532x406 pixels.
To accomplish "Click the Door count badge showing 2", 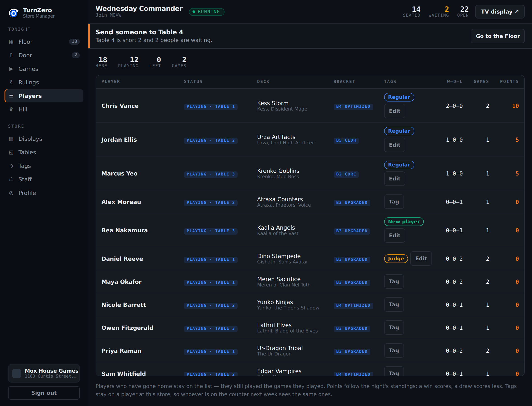I will pyautogui.click(x=76, y=55).
